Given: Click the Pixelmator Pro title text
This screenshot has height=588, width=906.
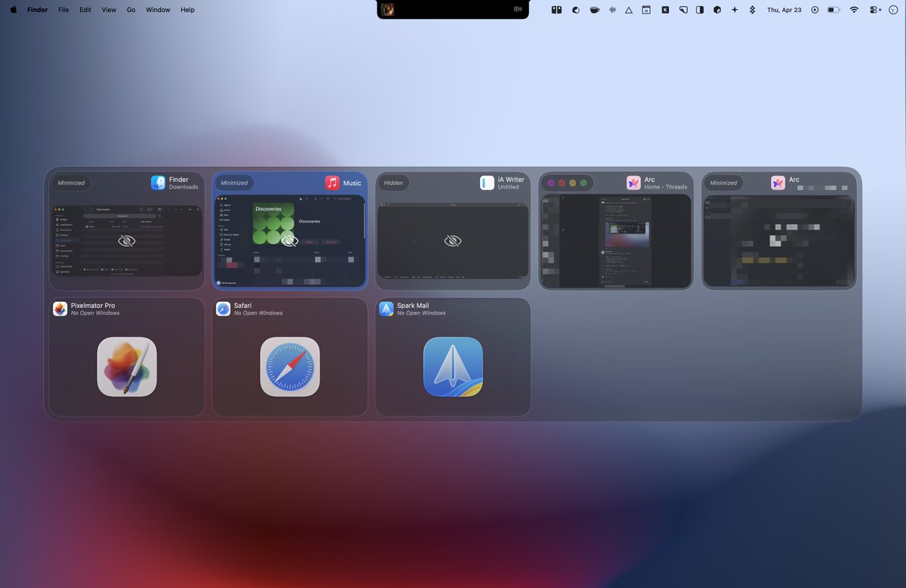Looking at the screenshot, I should (x=94, y=306).
